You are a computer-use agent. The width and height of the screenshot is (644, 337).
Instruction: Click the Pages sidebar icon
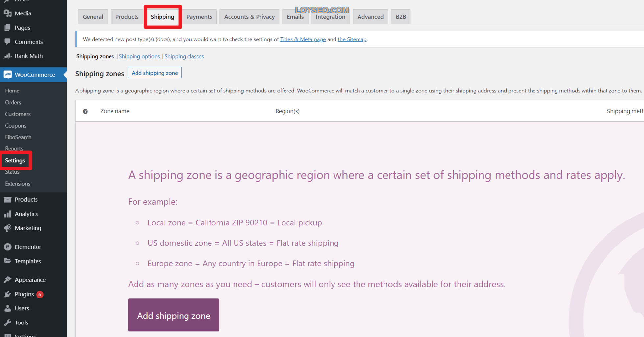tap(7, 27)
